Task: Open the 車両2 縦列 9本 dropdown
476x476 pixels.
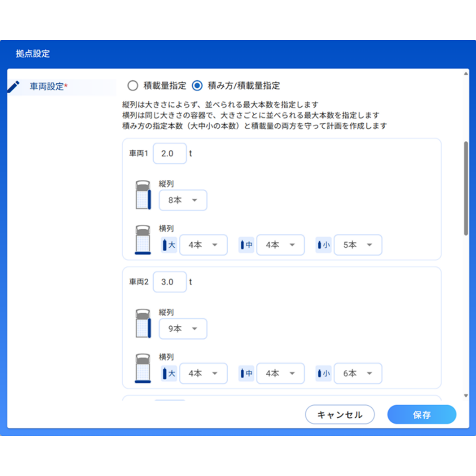Action: (183, 329)
